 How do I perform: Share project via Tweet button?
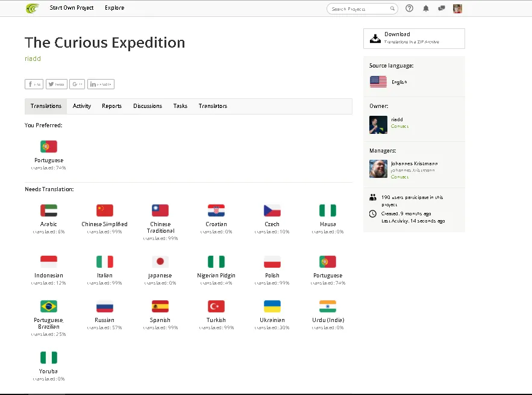click(56, 84)
